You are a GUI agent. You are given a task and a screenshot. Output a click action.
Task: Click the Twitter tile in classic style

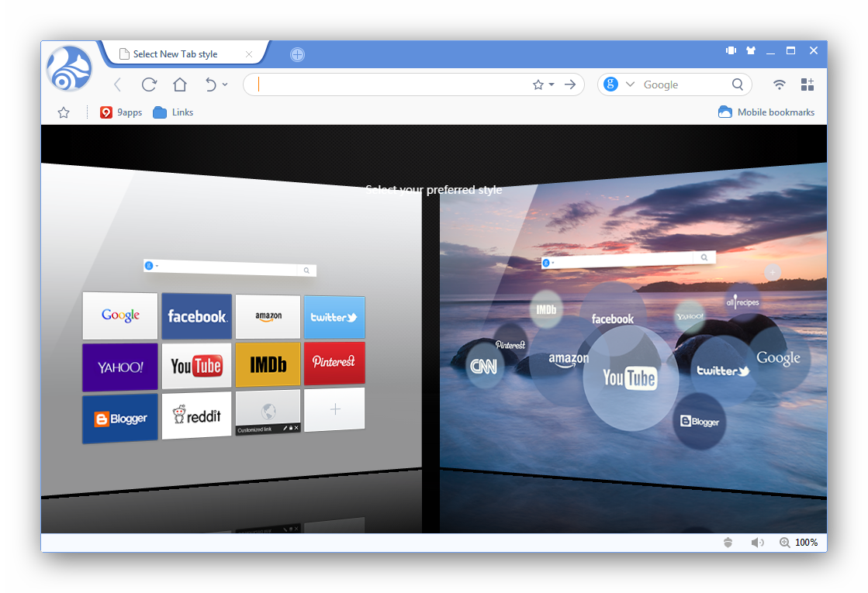pyautogui.click(x=334, y=317)
